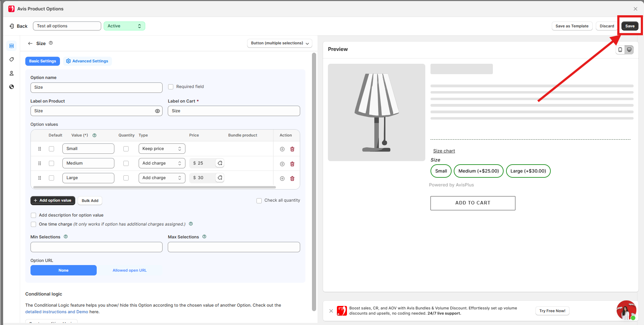644x325 pixels.
Task: Switch to Advanced Settings tab
Action: click(87, 61)
